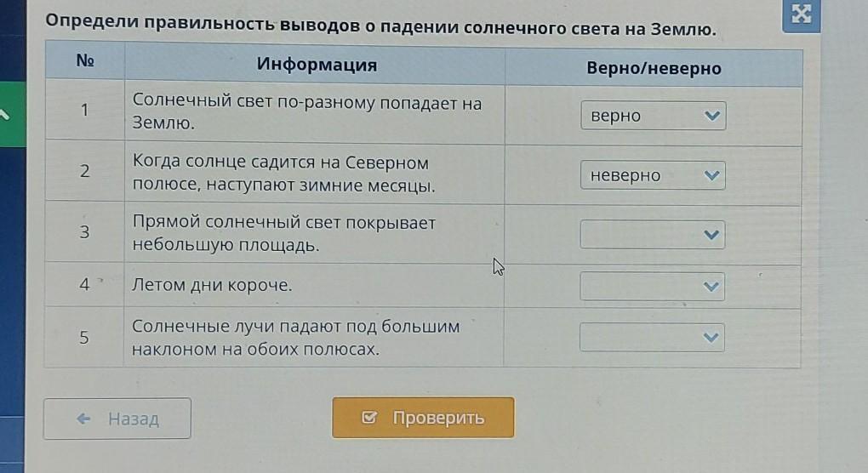The height and width of the screenshot is (473, 868).
Task: Click the fullscreen expand icon
Action: click(802, 14)
